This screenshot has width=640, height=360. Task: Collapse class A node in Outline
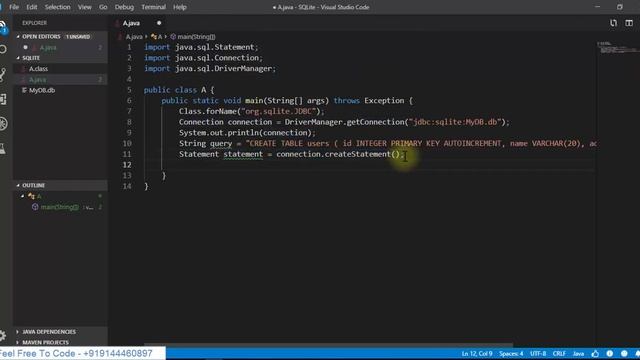(23, 196)
